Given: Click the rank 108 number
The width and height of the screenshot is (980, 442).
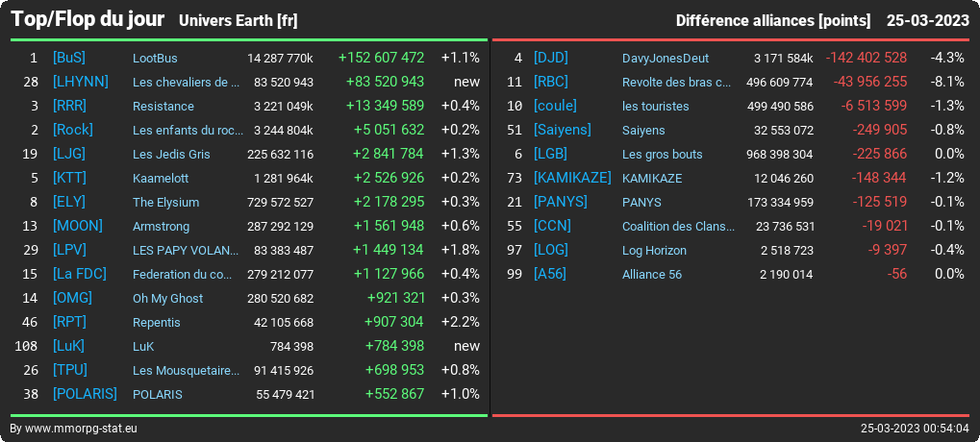Looking at the screenshot, I should coord(26,347).
